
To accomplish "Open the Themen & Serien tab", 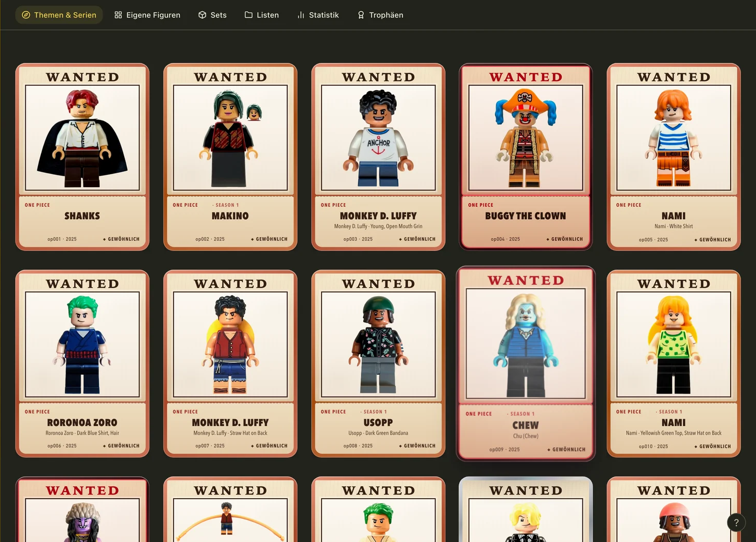I will pos(59,15).
